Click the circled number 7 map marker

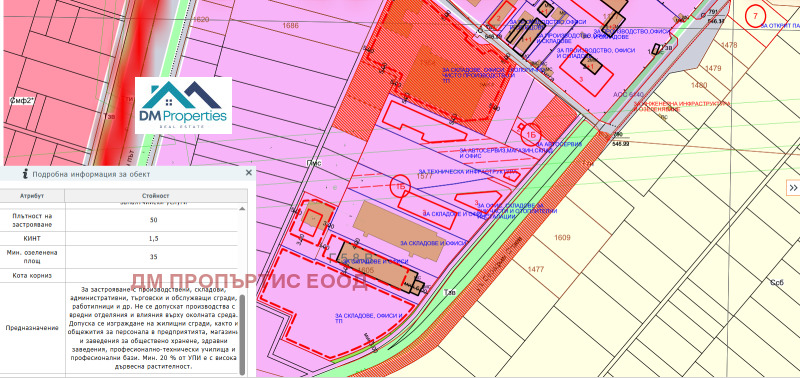click(x=756, y=16)
